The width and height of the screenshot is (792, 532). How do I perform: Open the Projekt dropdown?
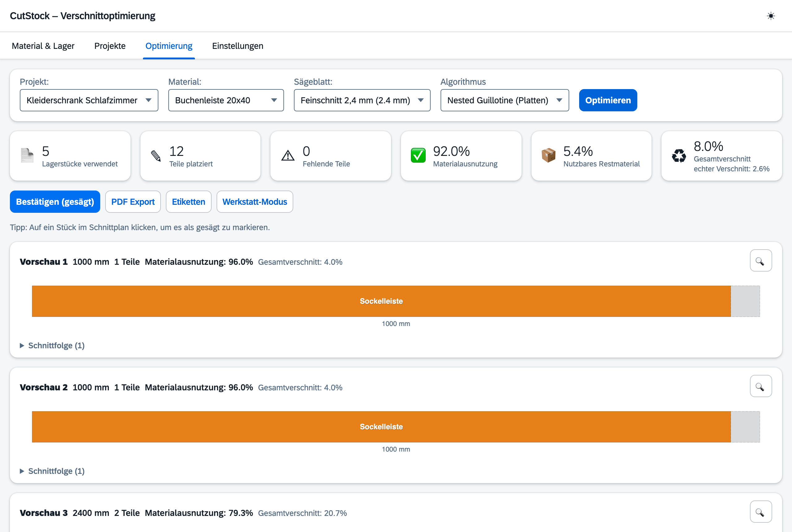[89, 101]
